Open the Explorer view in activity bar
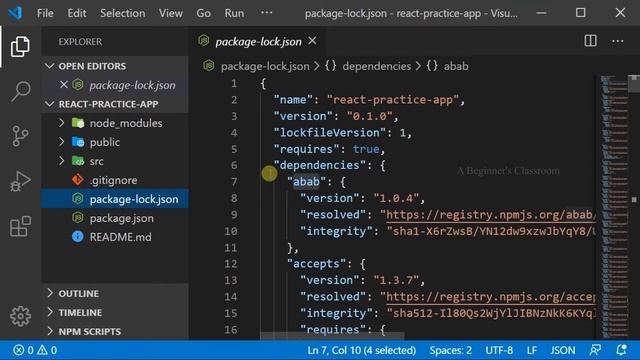Viewport: 640px width, 360px height. pos(20,46)
